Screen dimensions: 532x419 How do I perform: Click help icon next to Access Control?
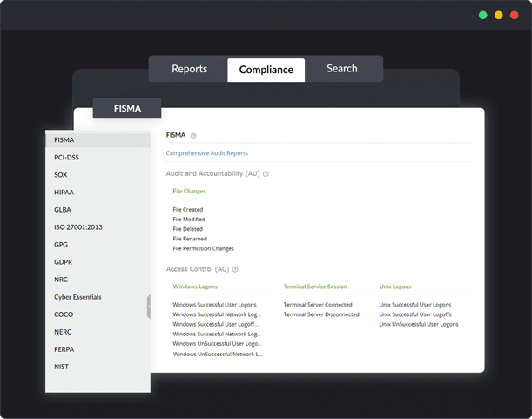coord(235,269)
